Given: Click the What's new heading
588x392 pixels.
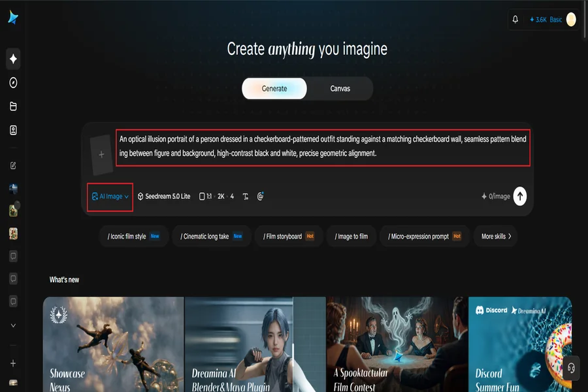Looking at the screenshot, I should coord(64,280).
